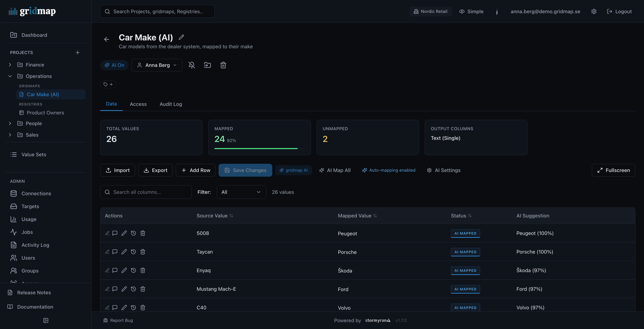
Task: Open Release Notes
Action: (45, 293)
